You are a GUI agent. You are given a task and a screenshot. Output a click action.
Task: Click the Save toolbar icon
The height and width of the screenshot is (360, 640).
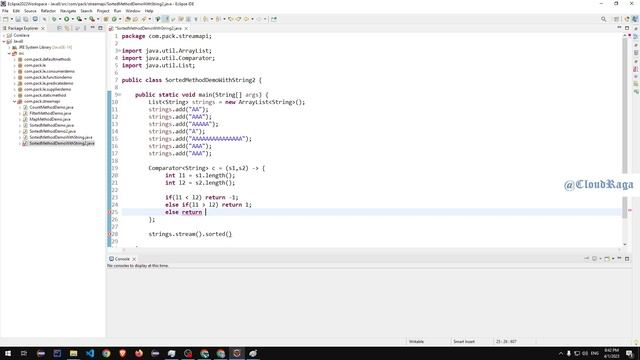pos(18,19)
